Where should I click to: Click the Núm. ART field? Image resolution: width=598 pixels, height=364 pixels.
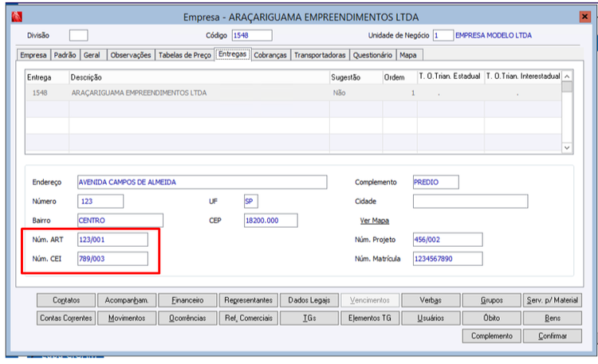[x=112, y=240]
